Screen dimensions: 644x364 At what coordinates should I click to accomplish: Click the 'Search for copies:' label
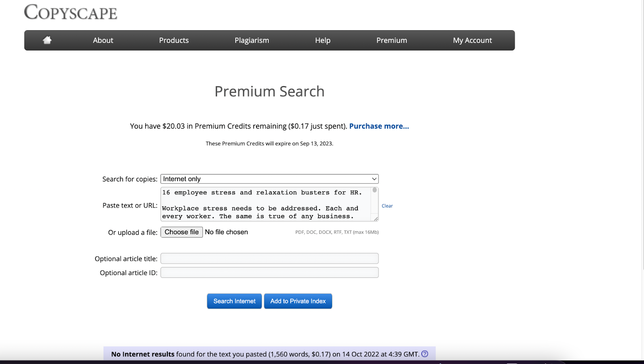pos(130,179)
